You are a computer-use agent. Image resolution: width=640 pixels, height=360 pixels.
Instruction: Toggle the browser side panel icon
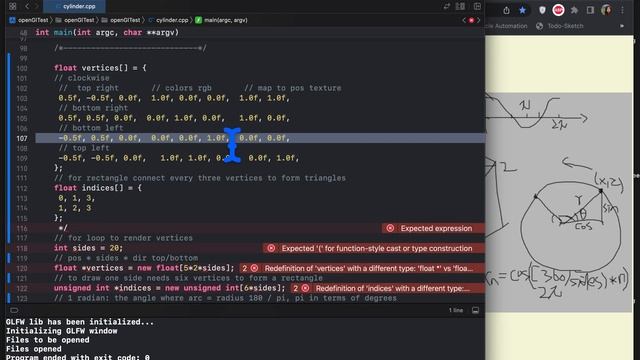click(590, 10)
